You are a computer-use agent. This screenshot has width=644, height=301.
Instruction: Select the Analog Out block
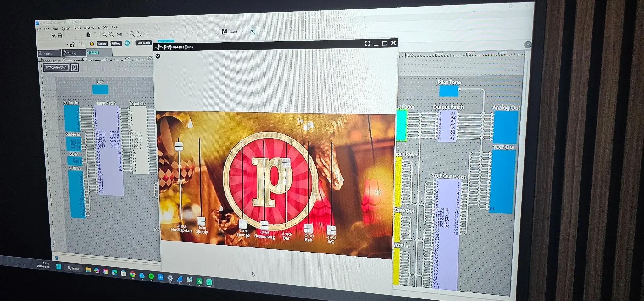505,127
